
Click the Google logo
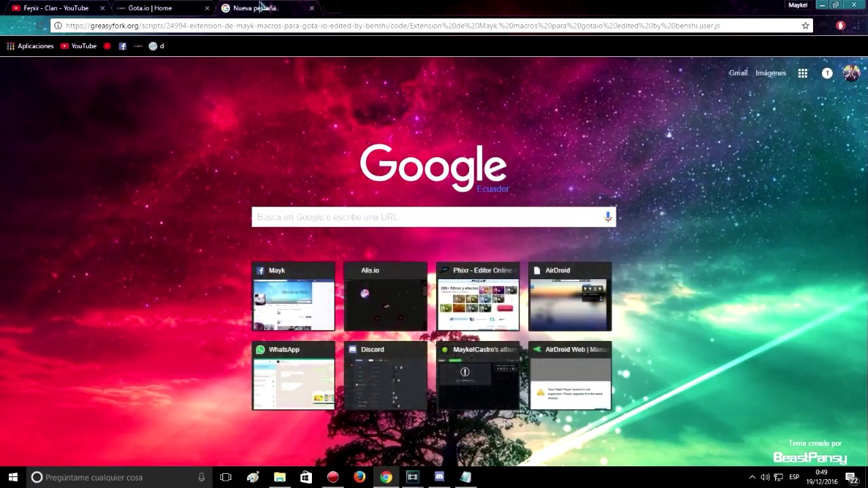pyautogui.click(x=433, y=167)
